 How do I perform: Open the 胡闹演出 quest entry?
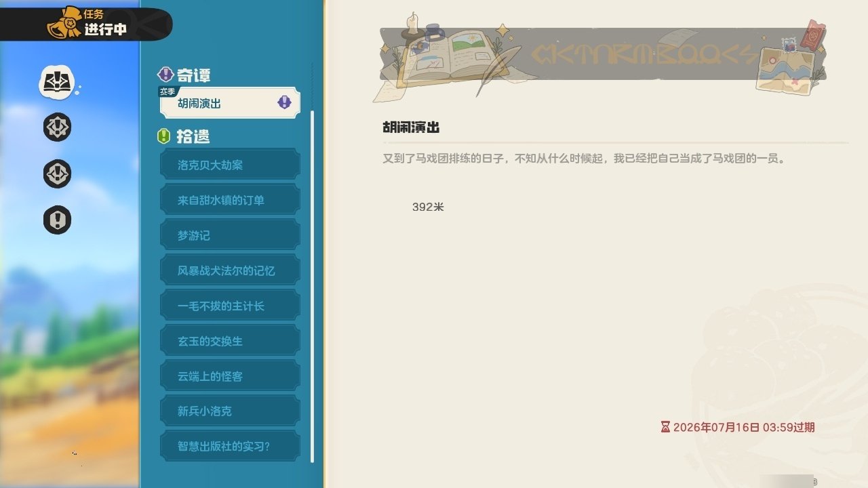(230, 103)
